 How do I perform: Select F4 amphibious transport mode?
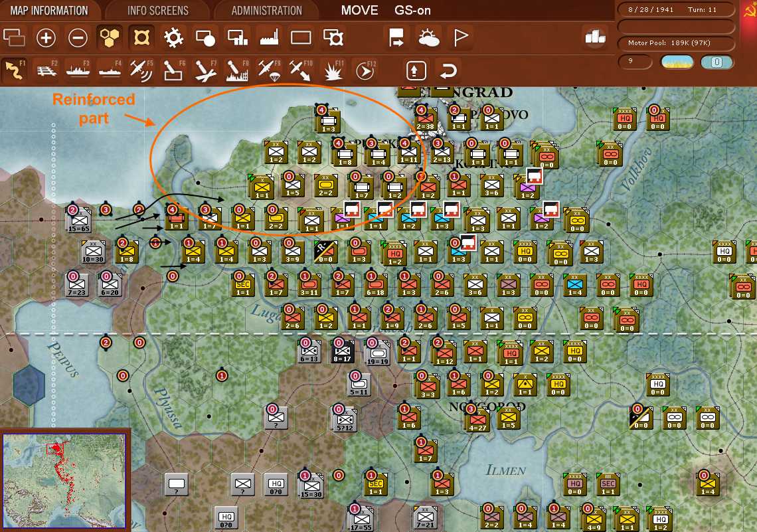click(x=110, y=70)
